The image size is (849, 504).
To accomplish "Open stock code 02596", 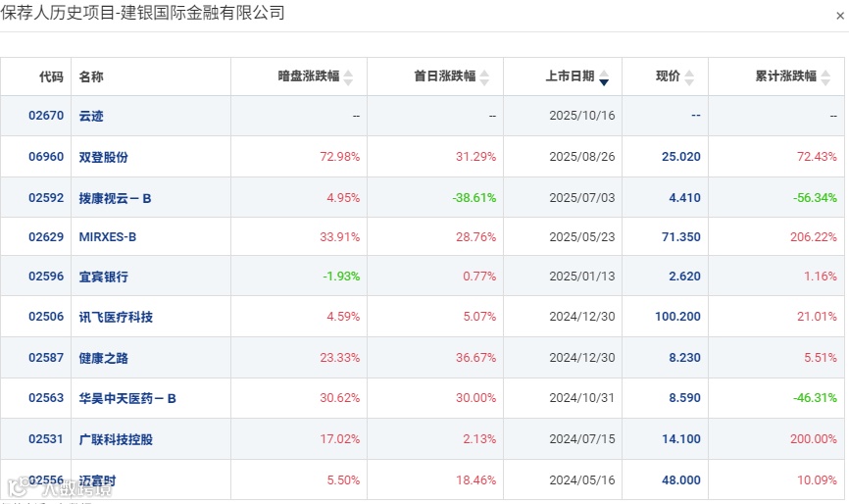I will coord(46,277).
